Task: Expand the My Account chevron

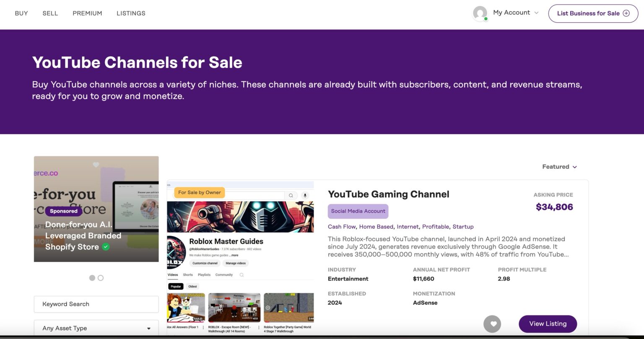Action: click(537, 13)
